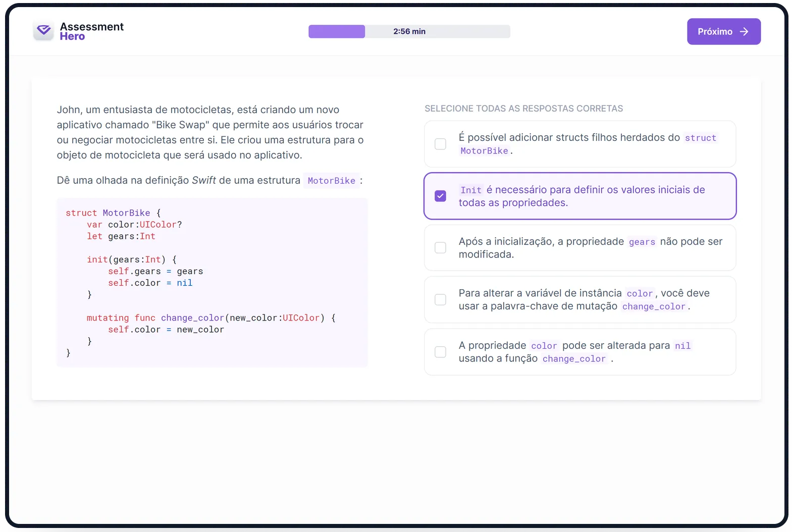Viewport: 792px width, 532px height.
Task: Select answer text 'Após a inicialização, a propriedade'
Action: coord(541,241)
